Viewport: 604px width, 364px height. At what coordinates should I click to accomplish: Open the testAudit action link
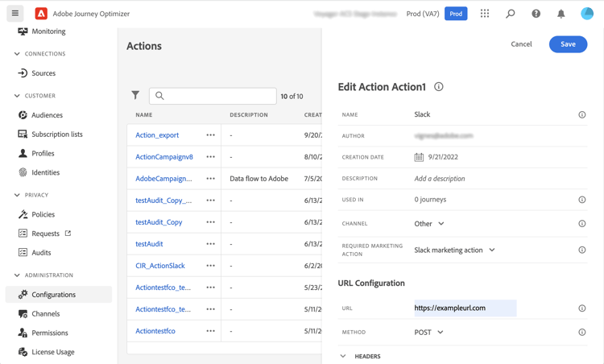(149, 244)
